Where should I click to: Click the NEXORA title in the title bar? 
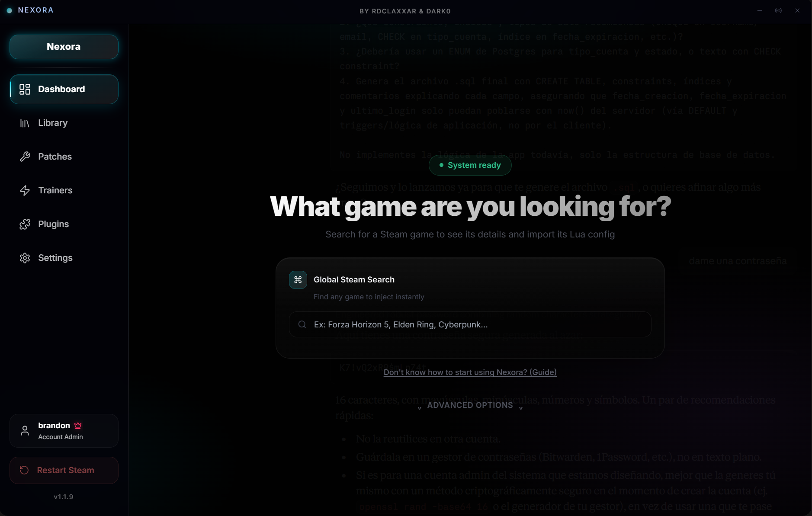(x=36, y=10)
